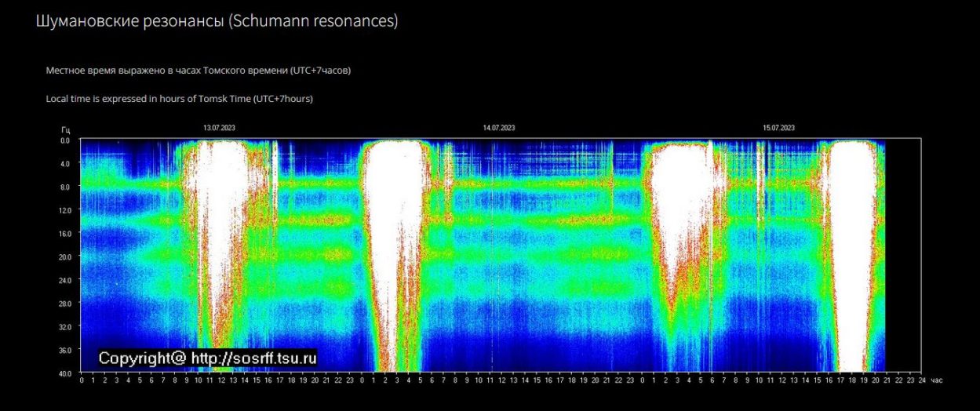This screenshot has width=980, height=411.
Task: Click the 13.07.2023 date label
Action: [x=219, y=128]
